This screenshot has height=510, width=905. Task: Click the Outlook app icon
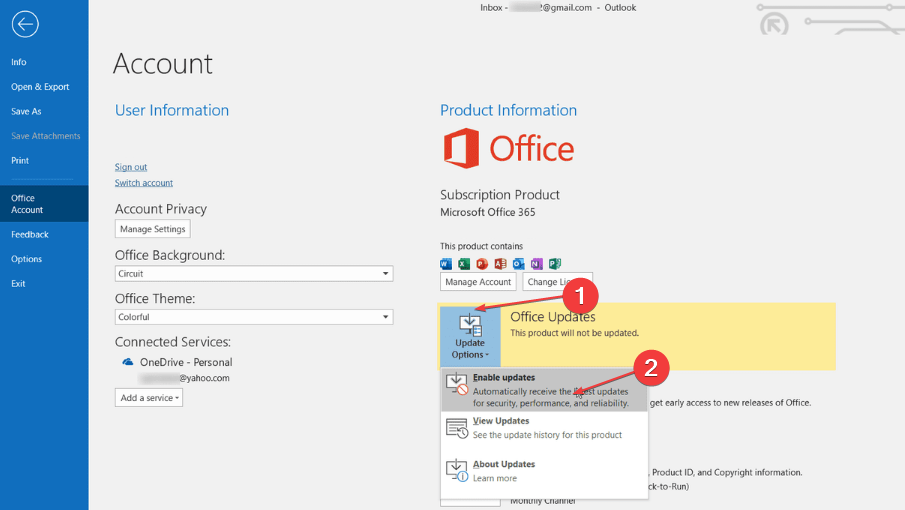[x=518, y=264]
